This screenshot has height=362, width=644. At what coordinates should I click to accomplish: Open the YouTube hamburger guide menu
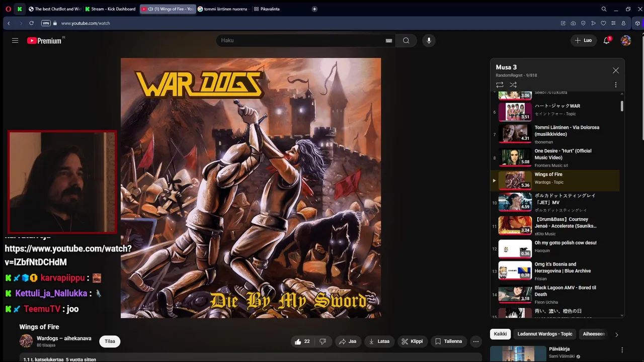coord(15,40)
